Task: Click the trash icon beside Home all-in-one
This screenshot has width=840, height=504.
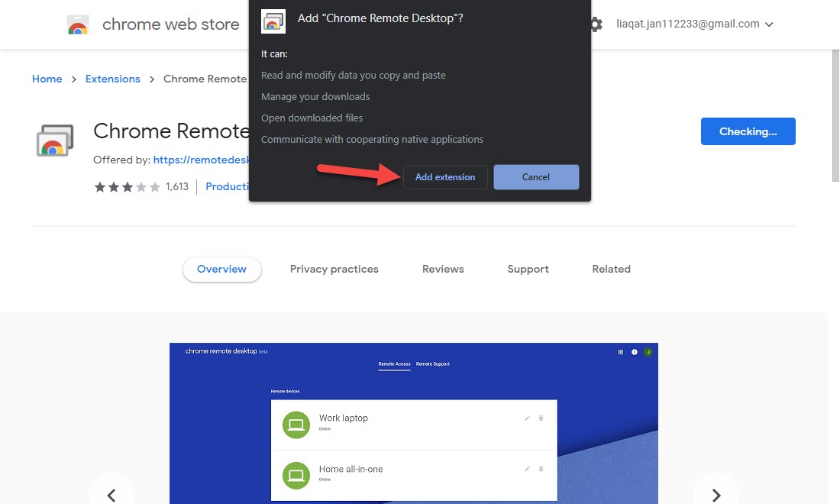Action: (x=541, y=468)
